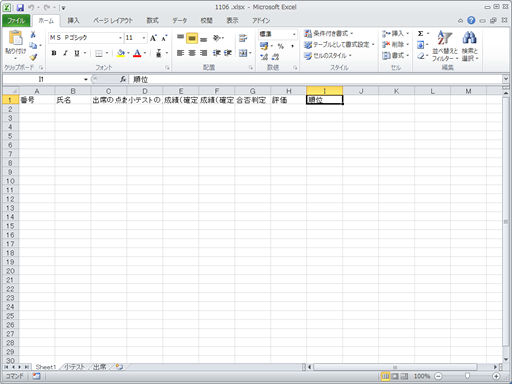Click the Wrap Text icon
The width and height of the screenshot is (512, 384).
pyautogui.click(x=243, y=38)
